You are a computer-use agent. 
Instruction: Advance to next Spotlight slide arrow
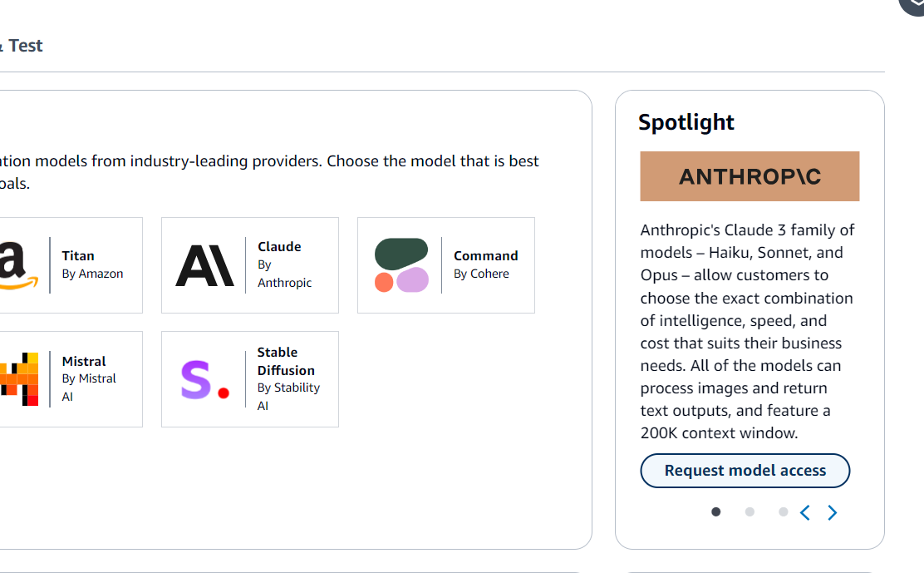pyautogui.click(x=832, y=512)
